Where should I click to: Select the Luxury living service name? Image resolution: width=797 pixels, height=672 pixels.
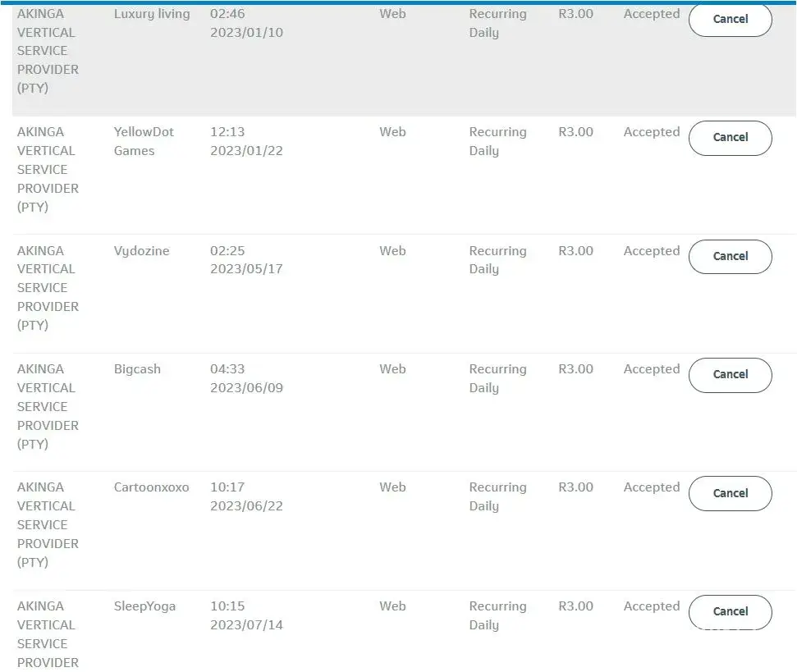[152, 14]
